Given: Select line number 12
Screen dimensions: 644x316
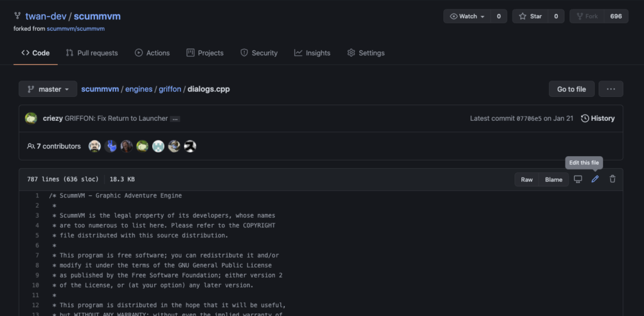Looking at the screenshot, I should tap(36, 305).
